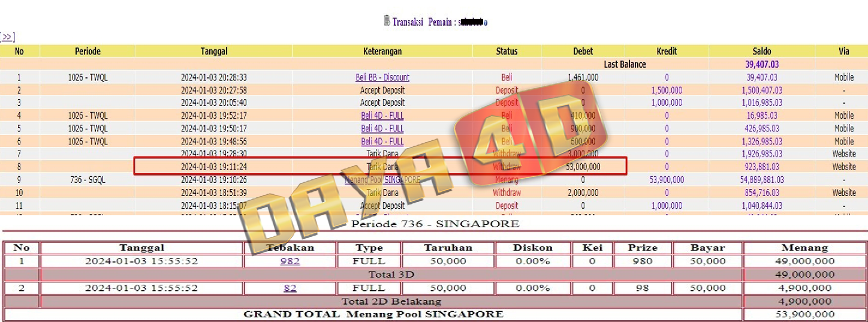The image size is (868, 322).
Task: Click the "Saldo" column header
Action: coord(761,52)
